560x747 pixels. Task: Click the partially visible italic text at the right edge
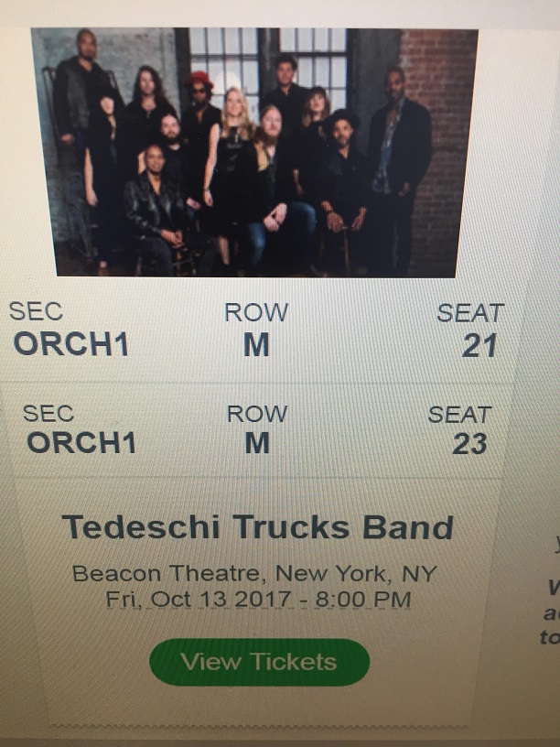pos(552,612)
